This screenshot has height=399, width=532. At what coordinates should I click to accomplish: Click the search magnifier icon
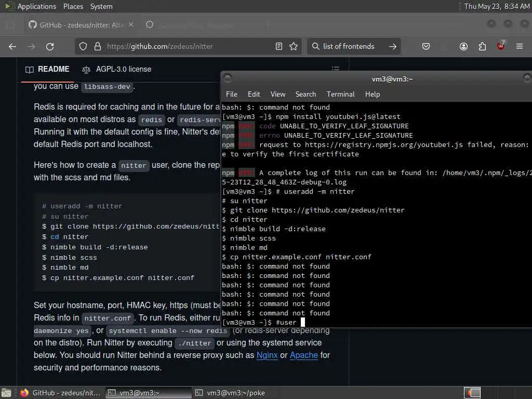tap(315, 46)
